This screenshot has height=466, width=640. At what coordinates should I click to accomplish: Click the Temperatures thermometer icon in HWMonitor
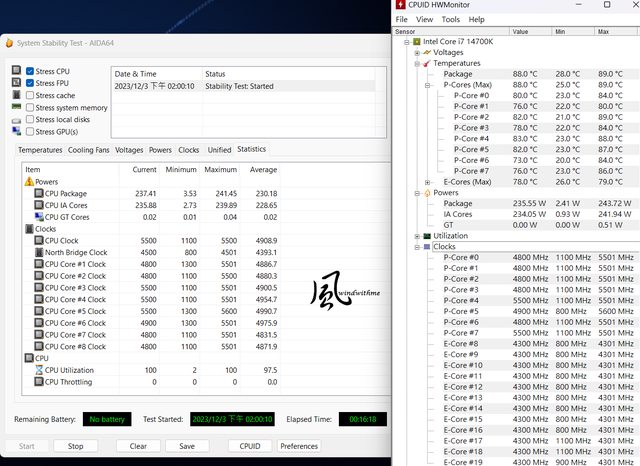point(427,63)
